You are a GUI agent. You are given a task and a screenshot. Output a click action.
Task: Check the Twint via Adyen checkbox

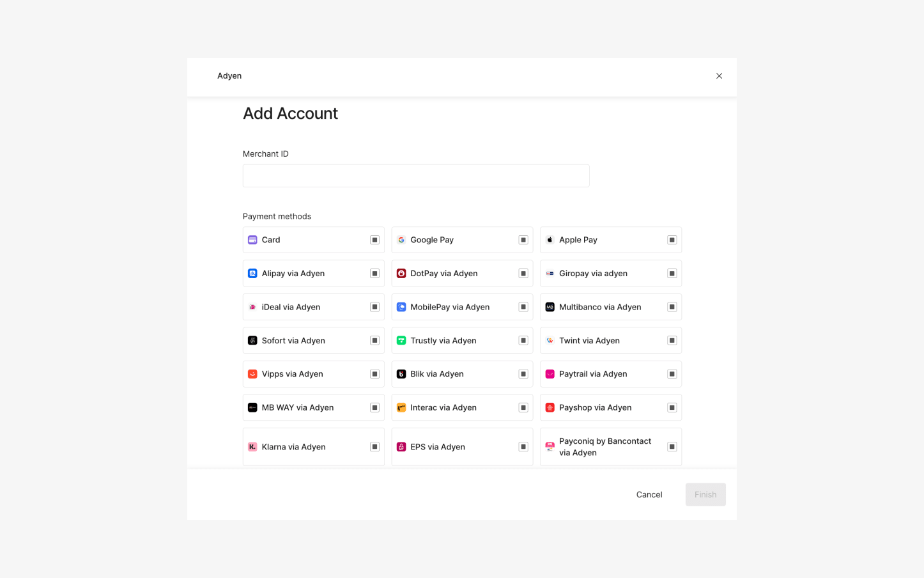(672, 341)
